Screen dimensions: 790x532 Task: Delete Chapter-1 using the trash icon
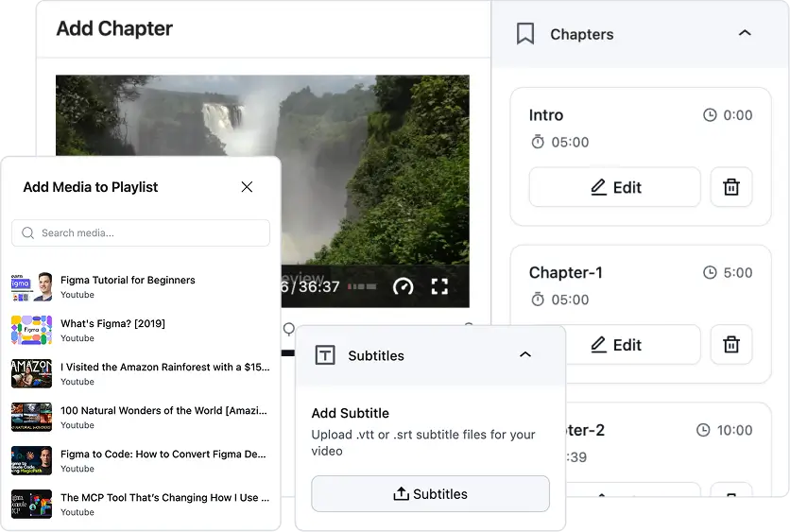click(730, 345)
